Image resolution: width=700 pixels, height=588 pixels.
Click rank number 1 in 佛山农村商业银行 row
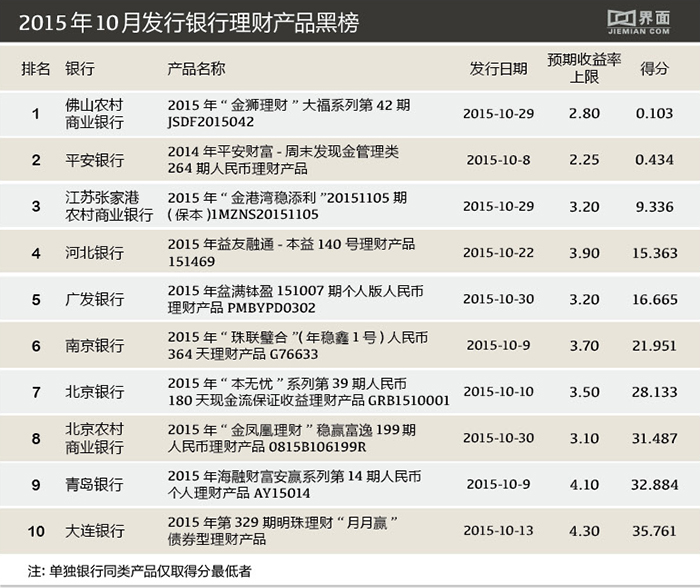click(x=36, y=113)
